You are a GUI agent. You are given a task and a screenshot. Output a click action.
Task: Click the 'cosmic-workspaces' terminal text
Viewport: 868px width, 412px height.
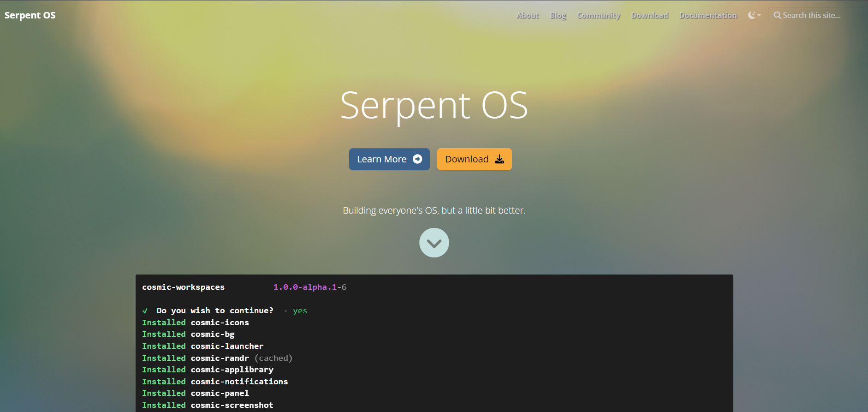click(183, 287)
